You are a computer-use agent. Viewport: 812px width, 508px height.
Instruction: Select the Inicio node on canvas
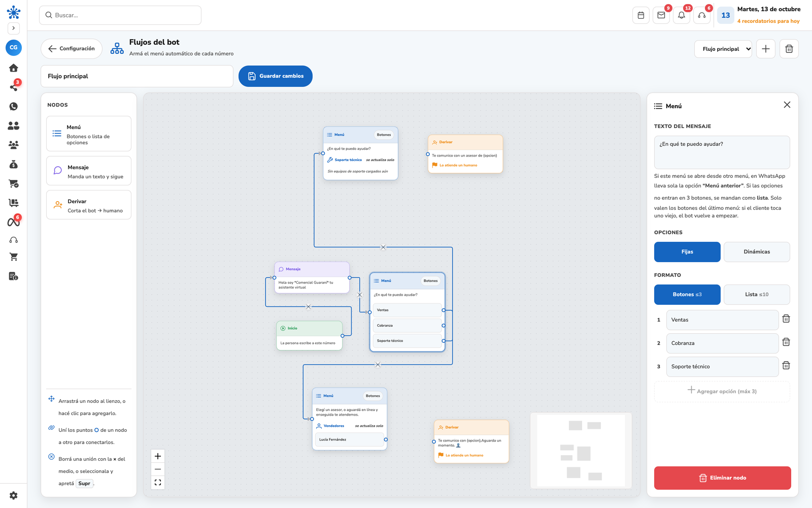310,336
